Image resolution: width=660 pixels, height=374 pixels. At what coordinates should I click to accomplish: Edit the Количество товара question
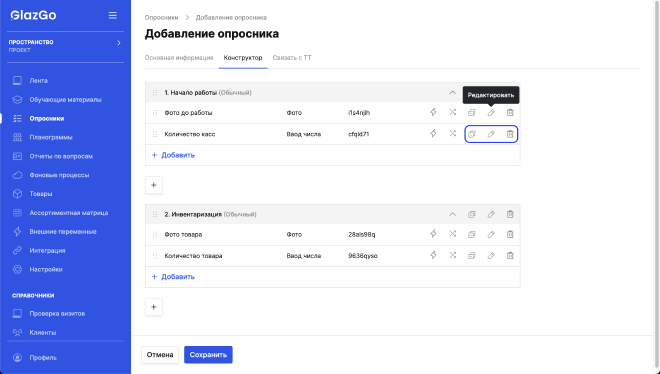(x=491, y=256)
